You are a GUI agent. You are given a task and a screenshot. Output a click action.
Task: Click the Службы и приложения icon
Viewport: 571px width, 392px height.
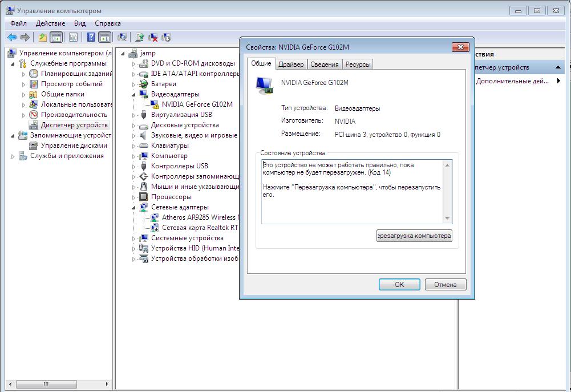pyautogui.click(x=23, y=156)
